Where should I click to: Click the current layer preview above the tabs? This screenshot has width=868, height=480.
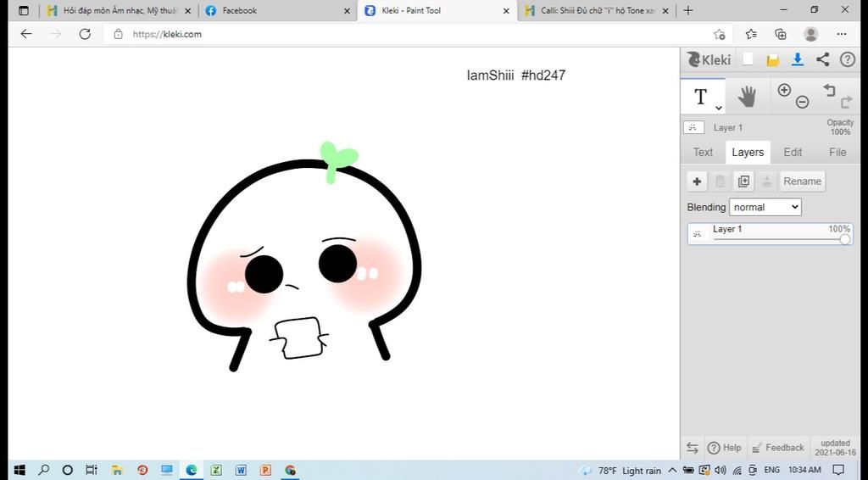[x=693, y=127]
